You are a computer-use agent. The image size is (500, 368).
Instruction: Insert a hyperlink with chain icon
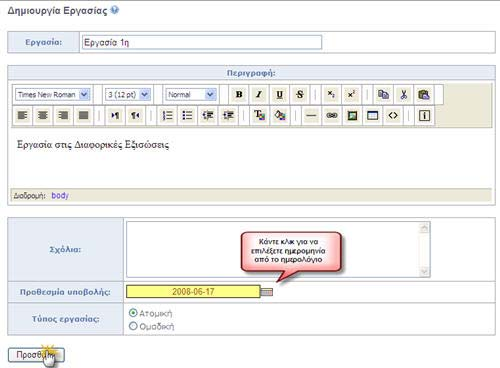(x=332, y=115)
